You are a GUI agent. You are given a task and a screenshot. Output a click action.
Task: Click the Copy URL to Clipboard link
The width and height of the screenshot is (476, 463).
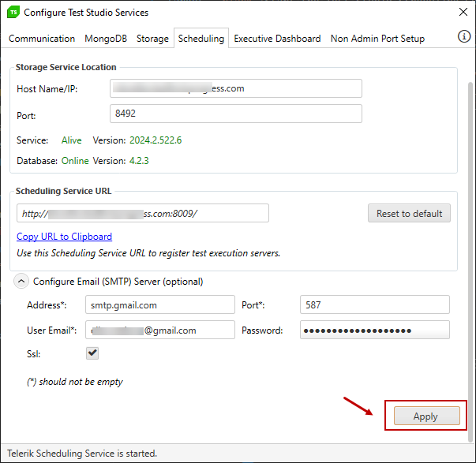point(65,237)
